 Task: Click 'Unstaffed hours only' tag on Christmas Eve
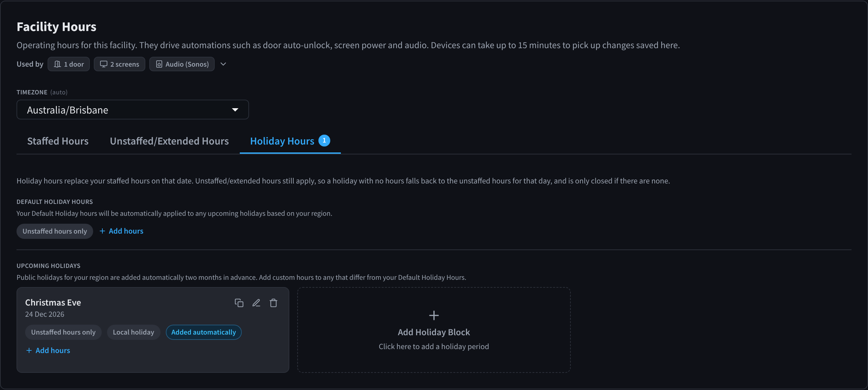pyautogui.click(x=63, y=332)
